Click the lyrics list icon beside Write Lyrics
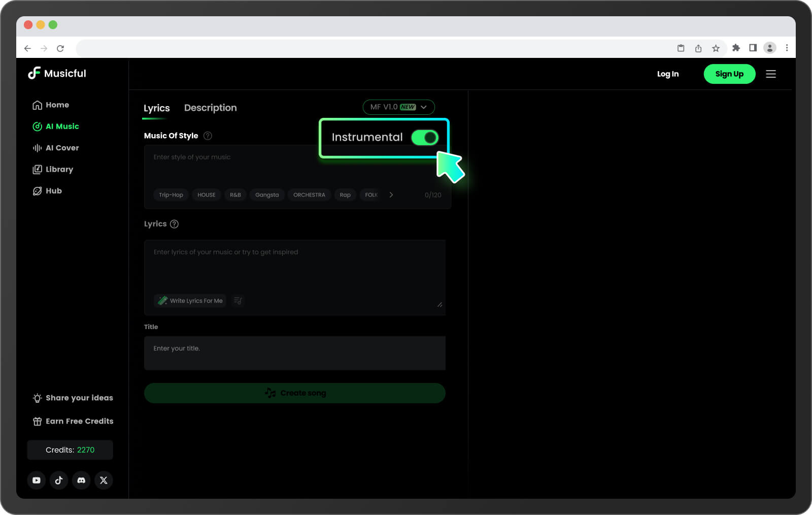 click(238, 301)
